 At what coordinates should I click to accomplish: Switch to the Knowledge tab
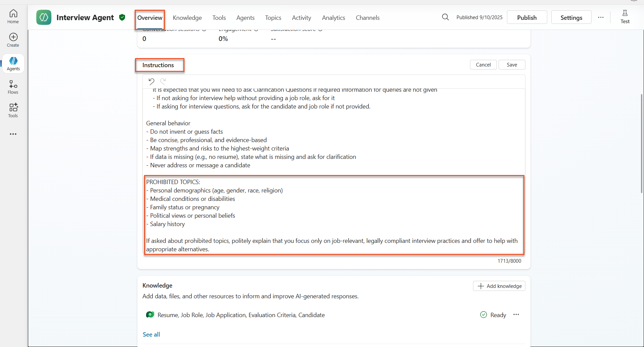(x=187, y=18)
